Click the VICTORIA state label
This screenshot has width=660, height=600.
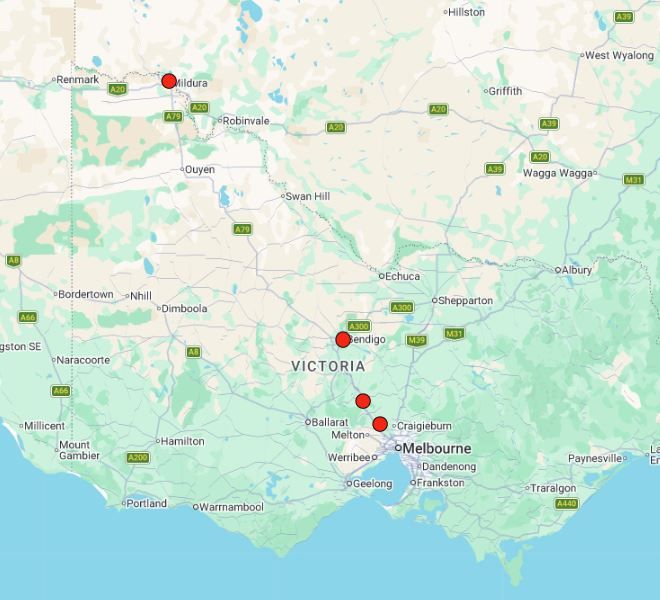328,366
